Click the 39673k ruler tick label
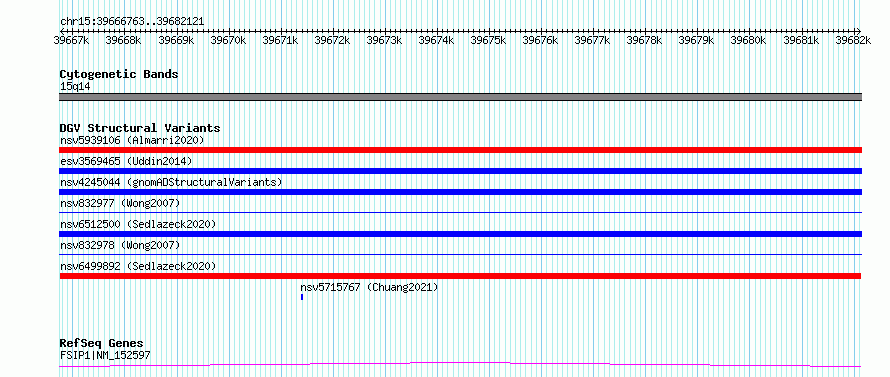 click(384, 40)
